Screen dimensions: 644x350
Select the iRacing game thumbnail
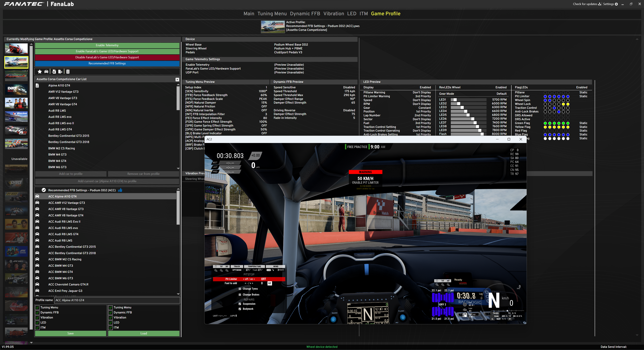[x=16, y=116]
